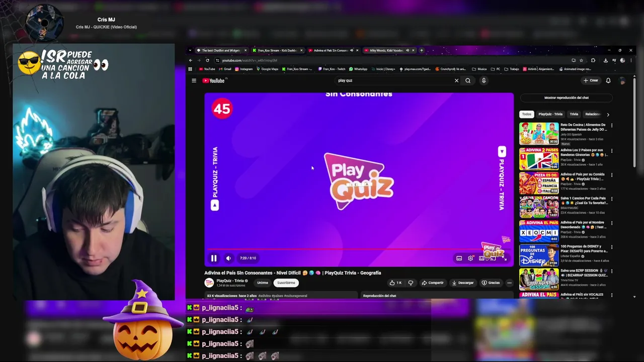The height and width of the screenshot is (362, 644).
Task: Open the browser apps grid shortcut
Action: coord(190,69)
